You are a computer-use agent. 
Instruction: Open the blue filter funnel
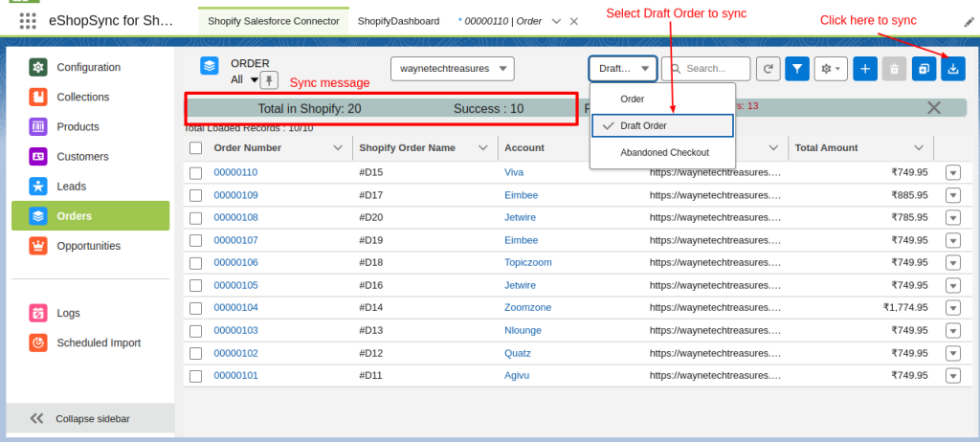(x=797, y=69)
